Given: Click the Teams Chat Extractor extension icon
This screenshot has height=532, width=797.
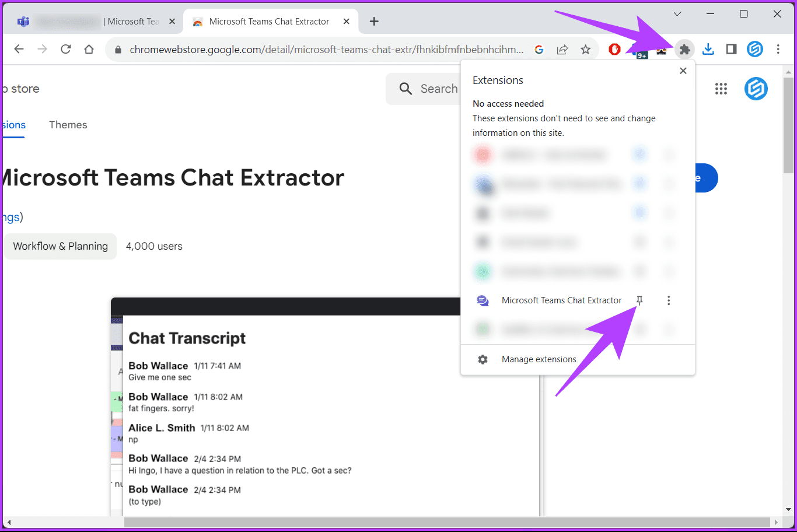Looking at the screenshot, I should 483,300.
